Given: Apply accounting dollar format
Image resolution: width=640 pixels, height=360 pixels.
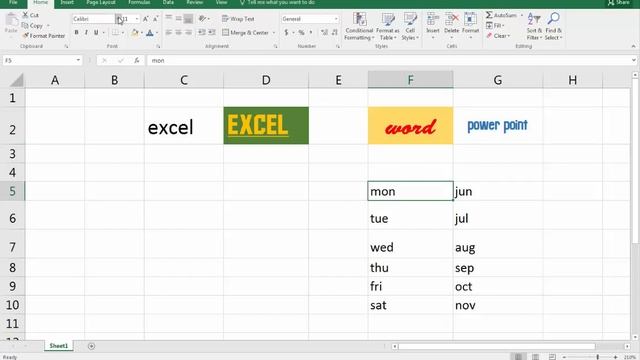Looking at the screenshot, I should 286,32.
